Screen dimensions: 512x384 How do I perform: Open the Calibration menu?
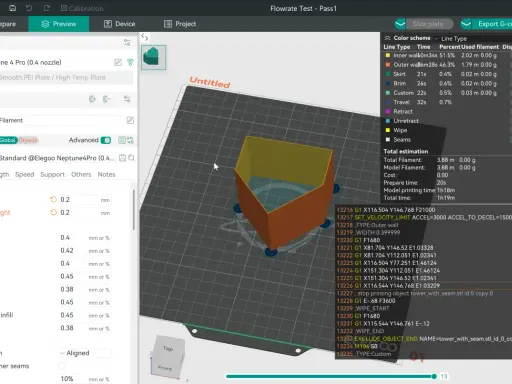(82, 8)
